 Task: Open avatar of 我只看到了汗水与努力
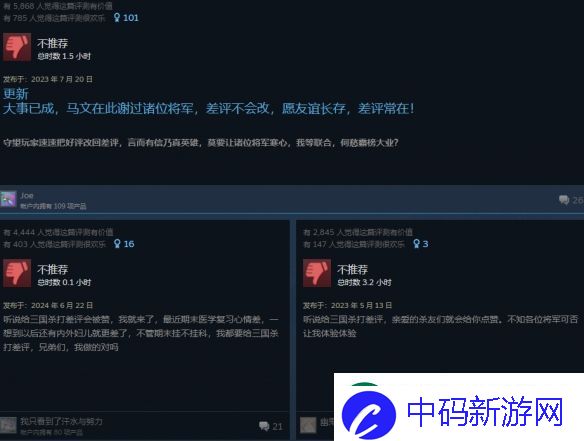(8, 425)
